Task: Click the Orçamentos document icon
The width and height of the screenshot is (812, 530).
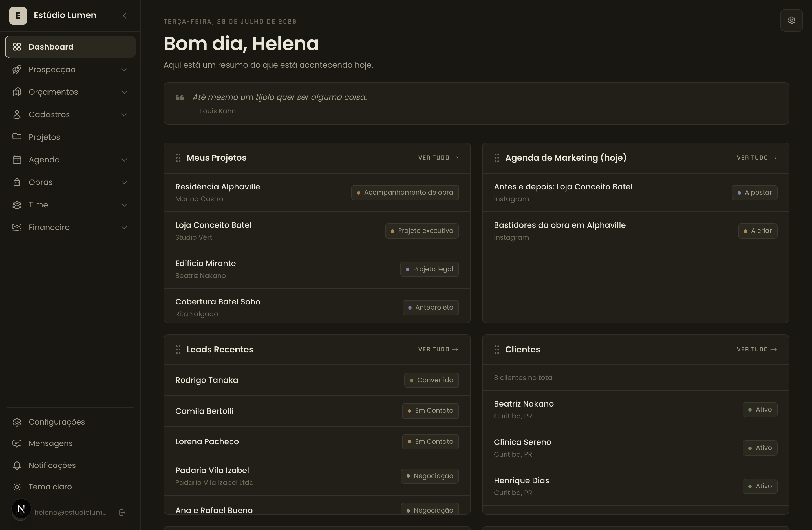Action: click(x=17, y=92)
